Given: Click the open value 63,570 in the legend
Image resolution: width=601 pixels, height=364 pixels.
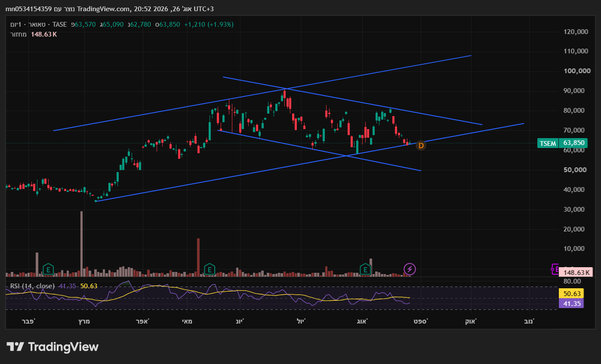Looking at the screenshot, I should click(x=85, y=25).
